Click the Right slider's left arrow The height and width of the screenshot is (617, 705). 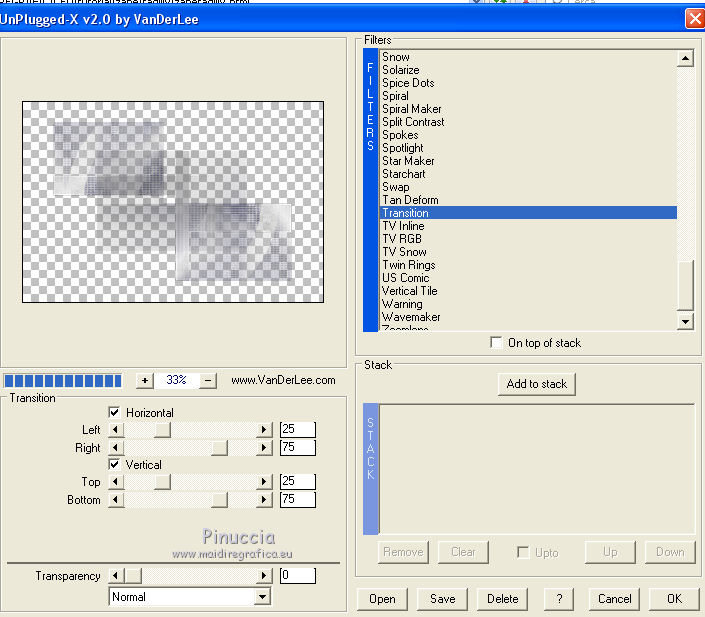click(x=116, y=447)
